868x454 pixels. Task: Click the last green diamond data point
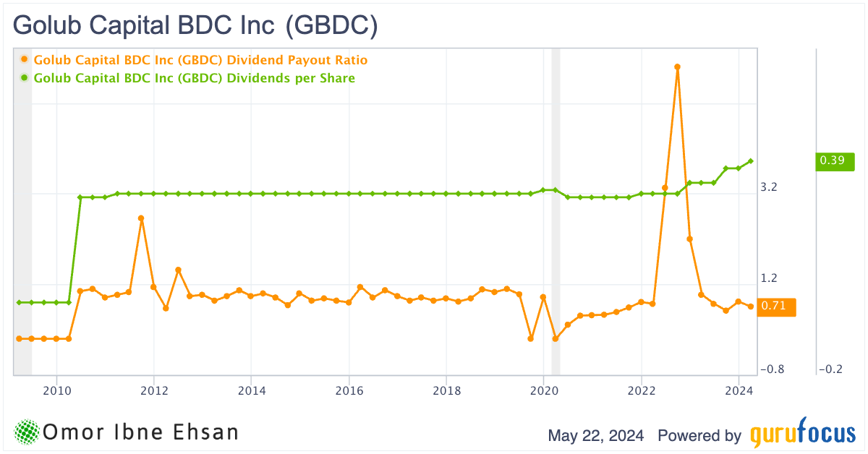tap(751, 161)
